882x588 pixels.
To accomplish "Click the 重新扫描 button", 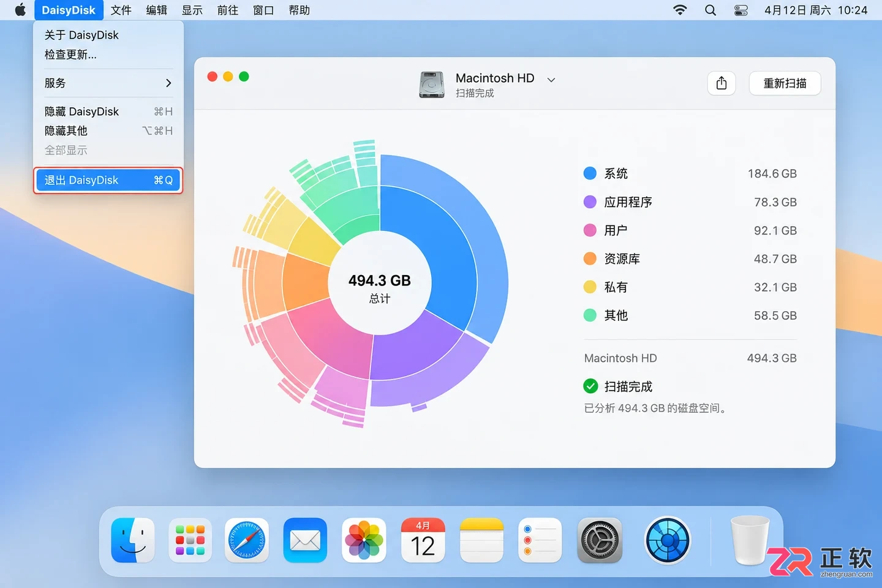I will pos(785,83).
